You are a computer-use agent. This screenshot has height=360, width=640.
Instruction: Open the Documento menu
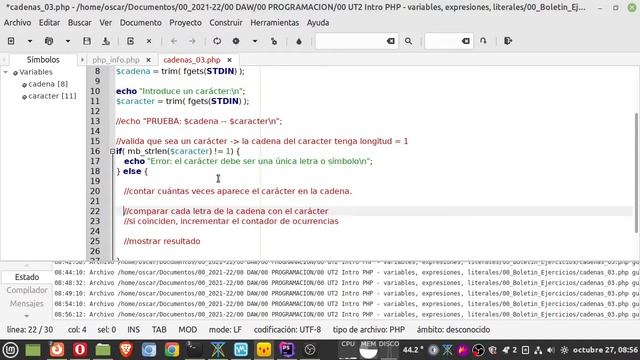pos(141,23)
